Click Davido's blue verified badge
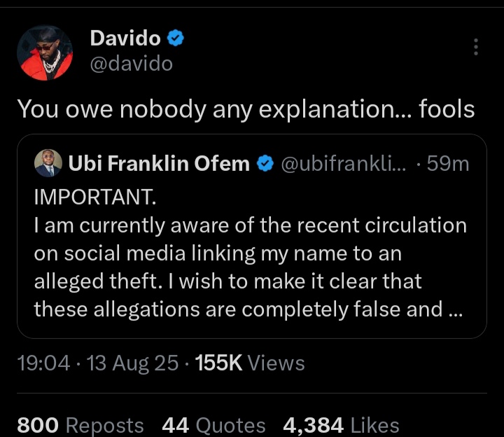 tap(176, 39)
